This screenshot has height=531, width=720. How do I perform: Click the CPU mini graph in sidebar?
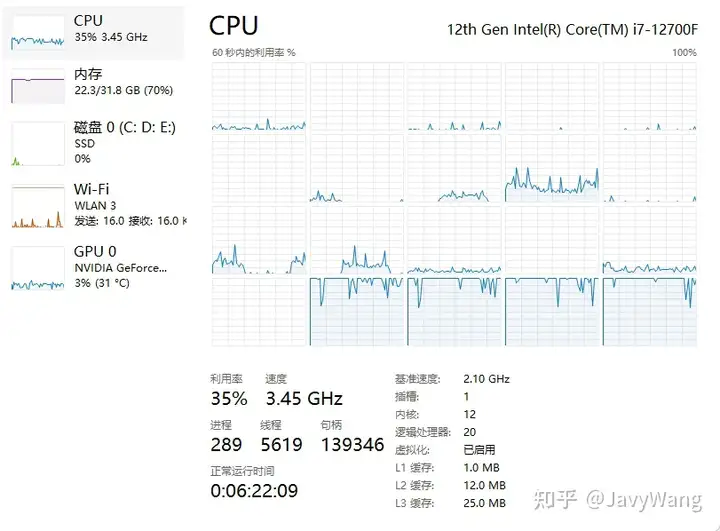37,30
